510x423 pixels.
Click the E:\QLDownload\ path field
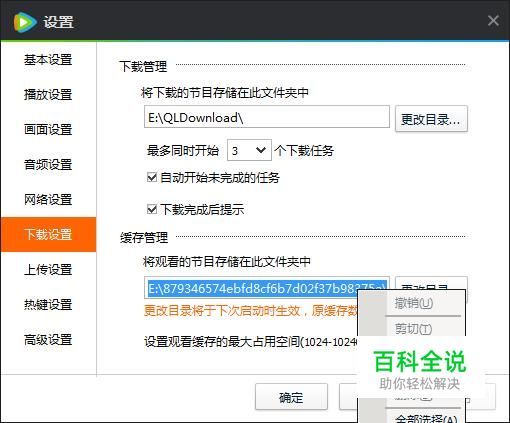coord(267,117)
